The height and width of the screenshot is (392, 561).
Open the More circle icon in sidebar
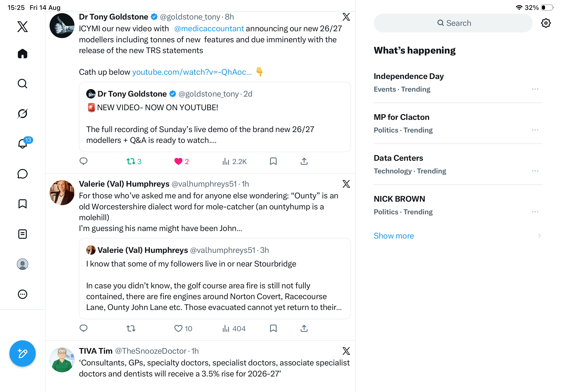tap(23, 294)
